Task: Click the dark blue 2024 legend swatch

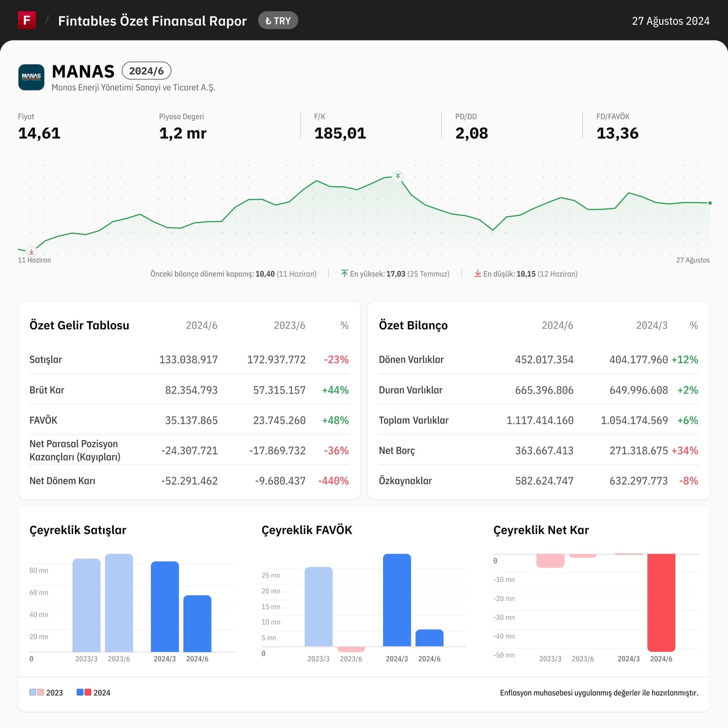Action: [80, 692]
